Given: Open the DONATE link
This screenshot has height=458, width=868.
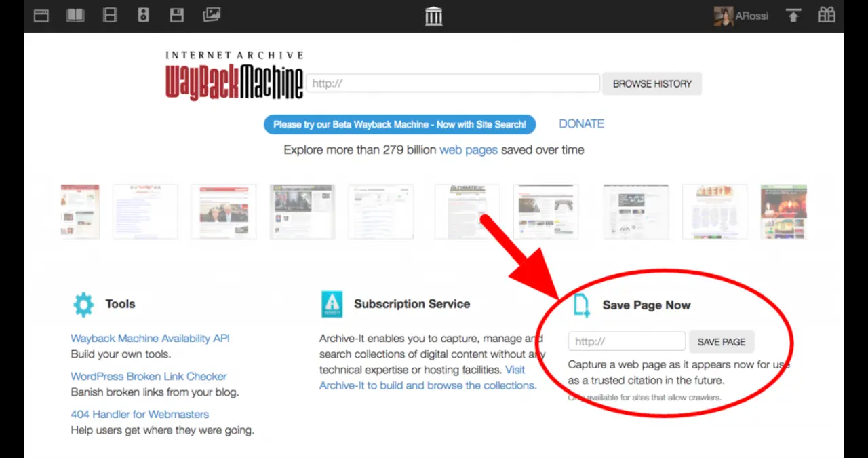Looking at the screenshot, I should (x=581, y=123).
